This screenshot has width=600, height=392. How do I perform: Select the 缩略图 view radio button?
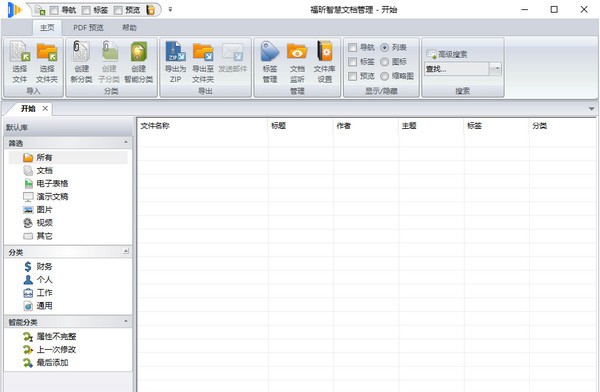pyautogui.click(x=385, y=76)
